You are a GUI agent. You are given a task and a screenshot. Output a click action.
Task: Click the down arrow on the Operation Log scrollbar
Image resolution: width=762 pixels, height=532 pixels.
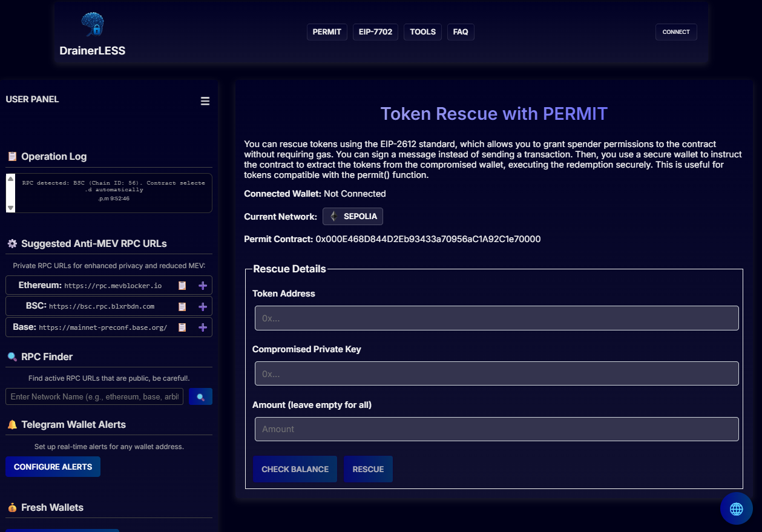pos(10,207)
